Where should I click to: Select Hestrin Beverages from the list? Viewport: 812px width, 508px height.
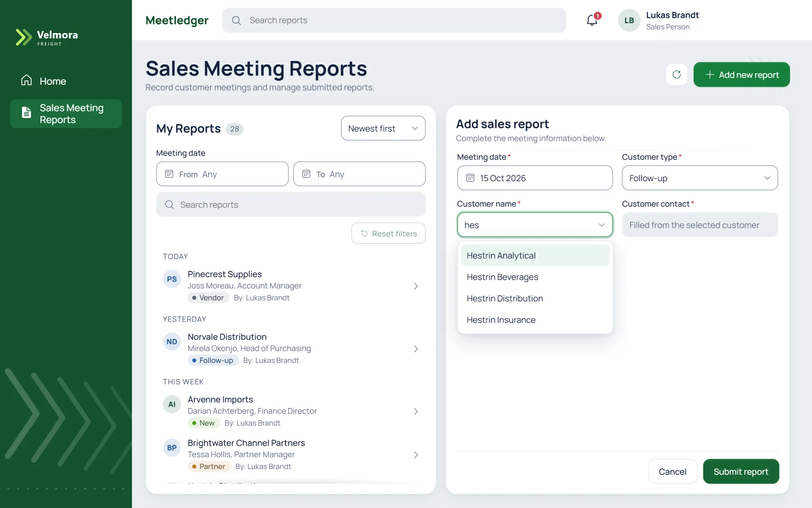click(x=535, y=277)
